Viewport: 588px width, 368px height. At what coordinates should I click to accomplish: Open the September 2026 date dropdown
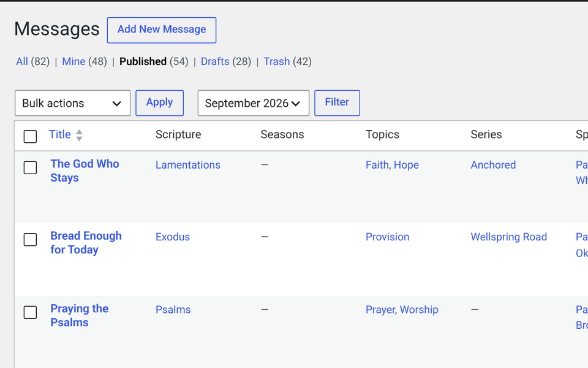253,103
